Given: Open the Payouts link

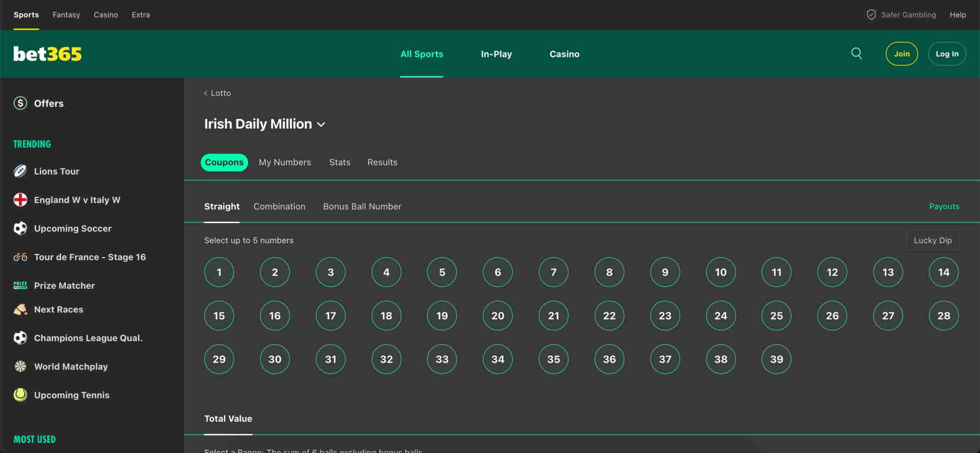Looking at the screenshot, I should pyautogui.click(x=944, y=207).
